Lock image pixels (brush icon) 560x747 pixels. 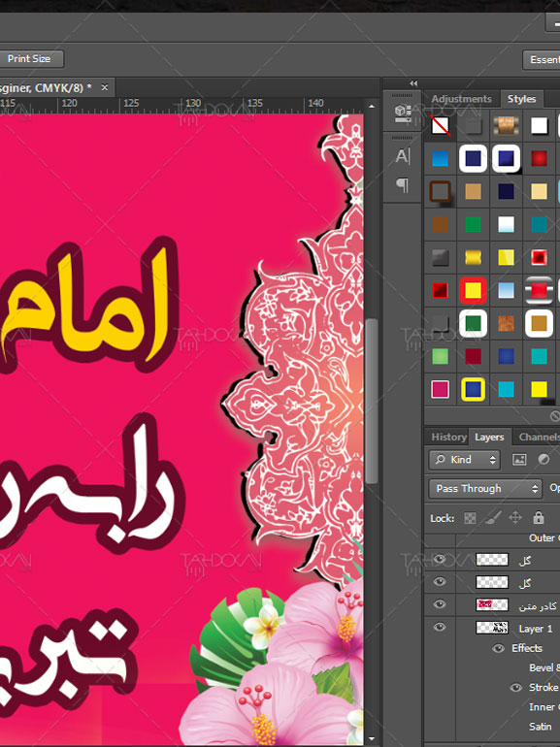(493, 518)
